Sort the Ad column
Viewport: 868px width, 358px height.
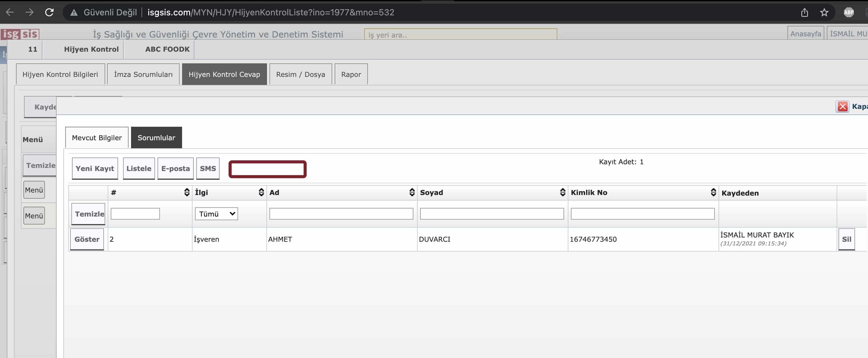412,192
